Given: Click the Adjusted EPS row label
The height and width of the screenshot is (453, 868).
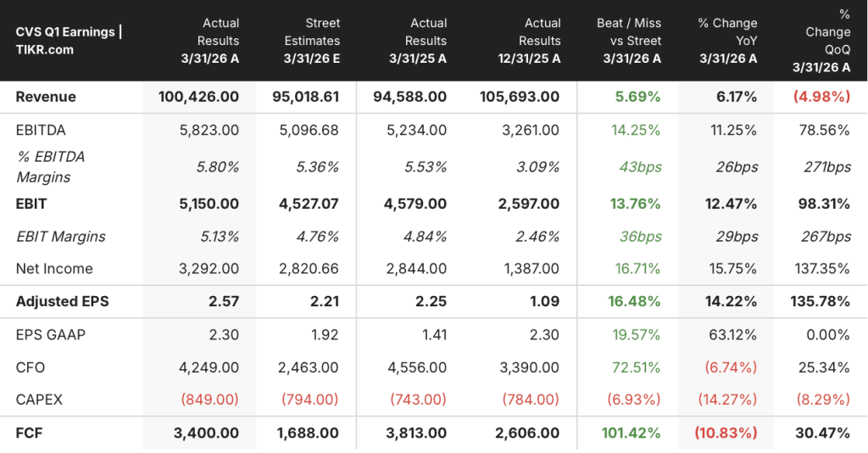Looking at the screenshot, I should [x=63, y=301].
